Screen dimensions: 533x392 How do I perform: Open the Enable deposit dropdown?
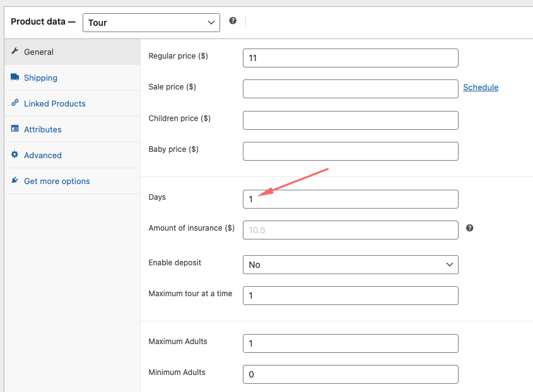(351, 265)
